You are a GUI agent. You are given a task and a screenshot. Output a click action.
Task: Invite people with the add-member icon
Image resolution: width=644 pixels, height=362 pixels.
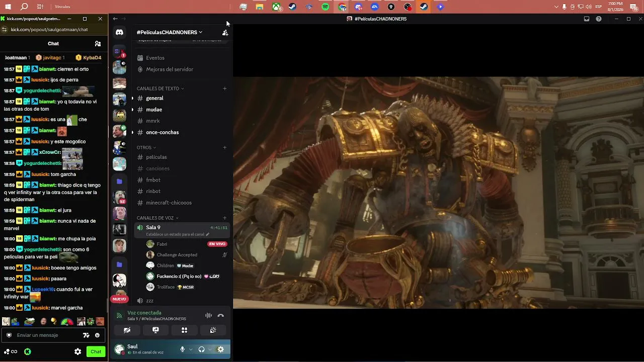point(225,32)
